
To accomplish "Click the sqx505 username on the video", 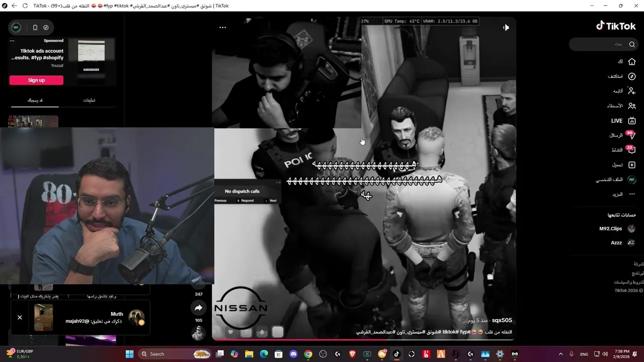I will (502, 320).
